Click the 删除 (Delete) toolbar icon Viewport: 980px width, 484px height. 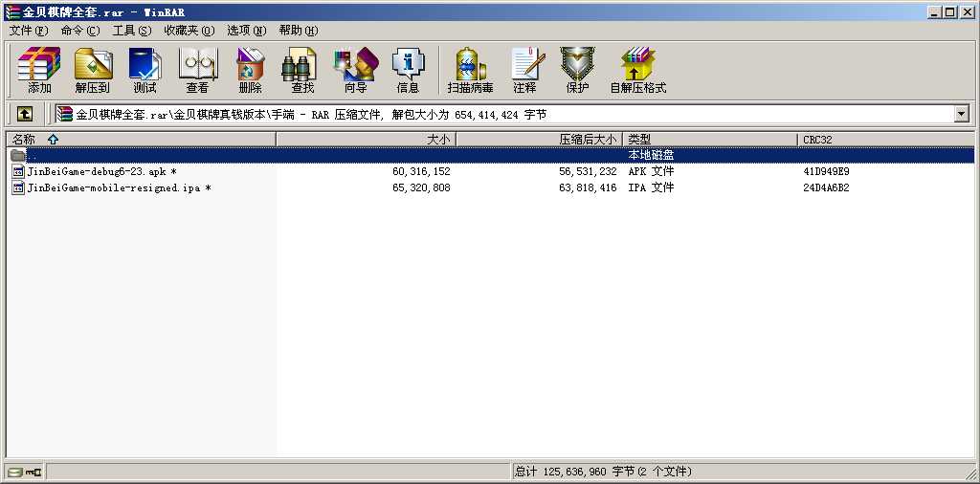(x=250, y=69)
